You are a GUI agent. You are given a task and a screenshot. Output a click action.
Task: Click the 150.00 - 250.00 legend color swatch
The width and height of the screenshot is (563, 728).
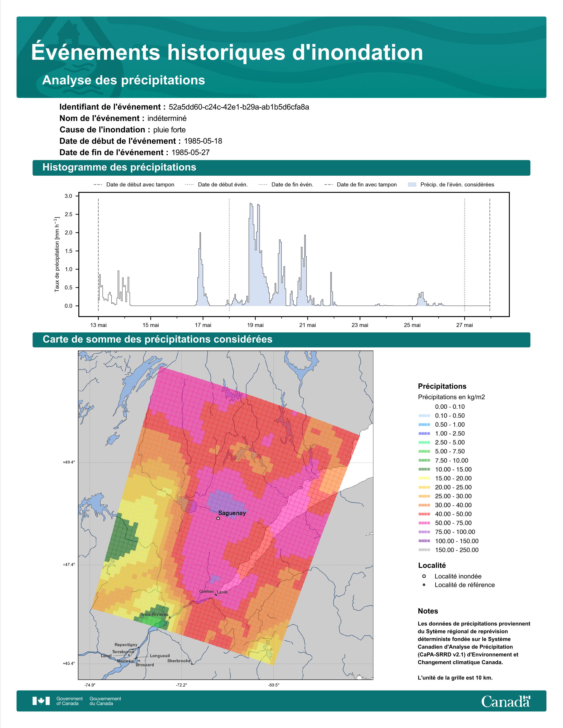pos(424,550)
